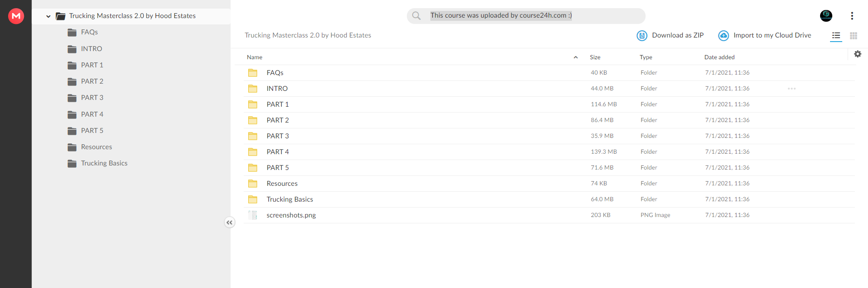This screenshot has height=288, width=868.
Task: Open the user avatar menu
Action: 826,16
